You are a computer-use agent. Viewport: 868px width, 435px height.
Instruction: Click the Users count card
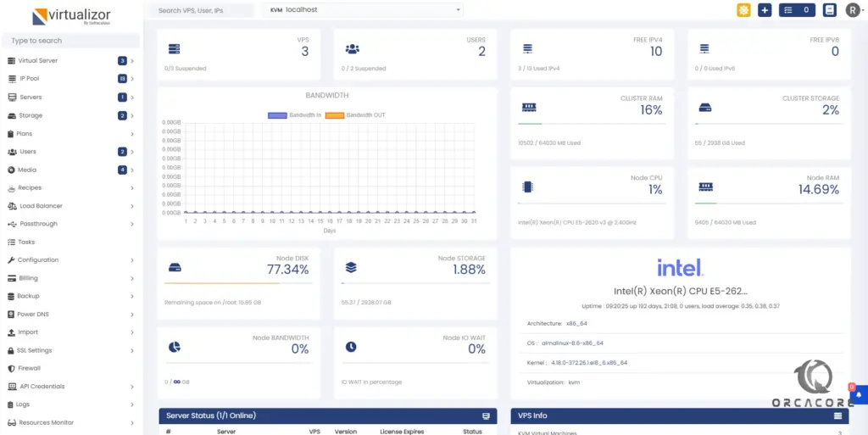coord(415,53)
